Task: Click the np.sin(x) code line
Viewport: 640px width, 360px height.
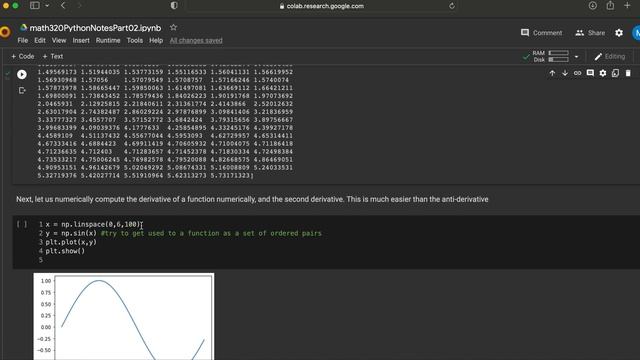Action: (x=184, y=233)
